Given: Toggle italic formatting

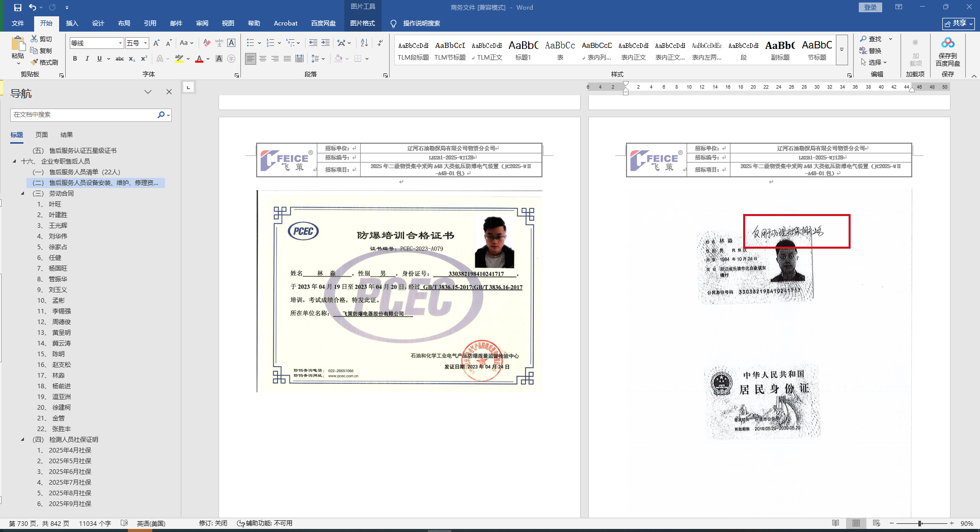Looking at the screenshot, I should 87,59.
